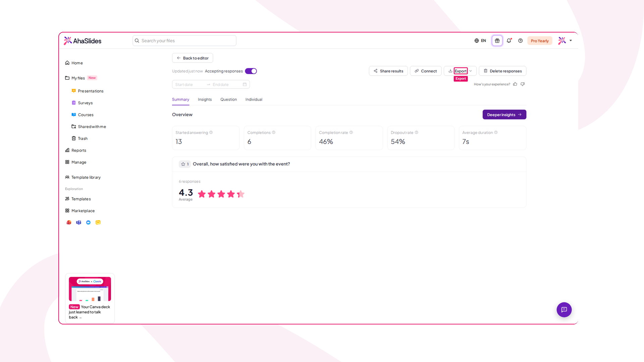Expand the Export dropdown arrow

(471, 71)
